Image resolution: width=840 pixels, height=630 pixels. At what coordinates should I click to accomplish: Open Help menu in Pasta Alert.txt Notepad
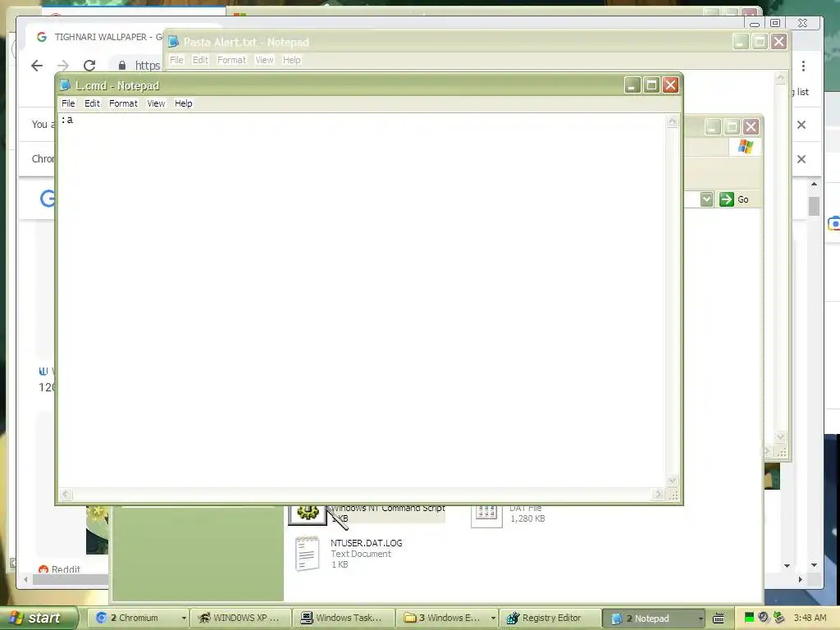point(291,60)
